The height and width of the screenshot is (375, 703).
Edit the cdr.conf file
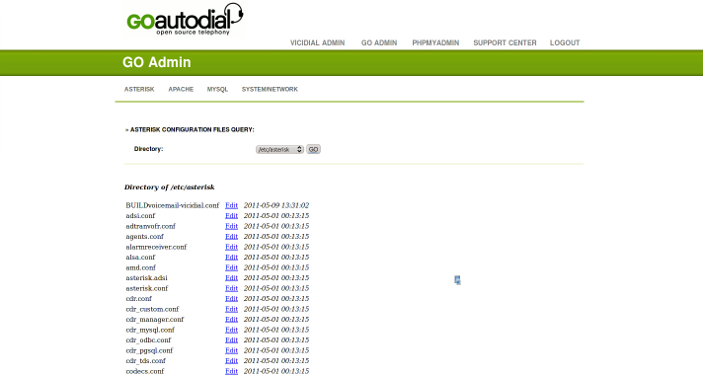(231, 298)
